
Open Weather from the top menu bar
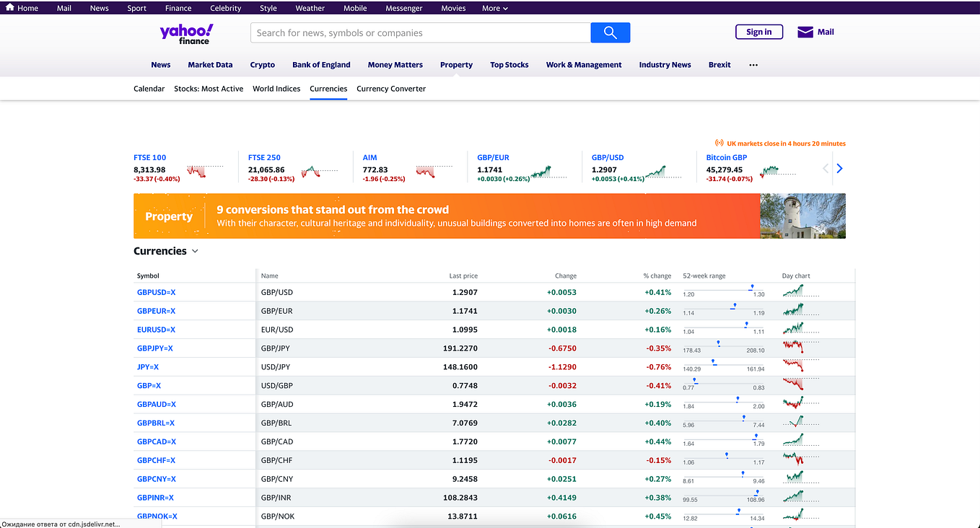click(x=310, y=8)
